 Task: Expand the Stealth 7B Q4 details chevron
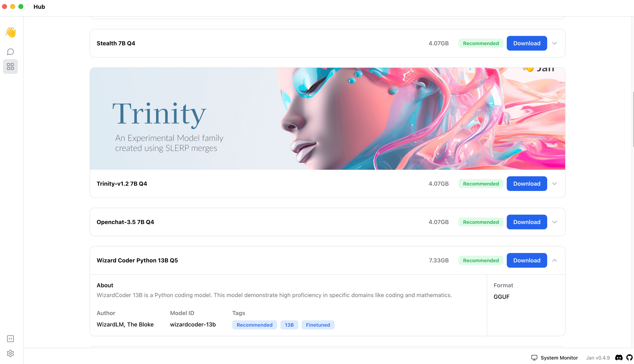tap(554, 43)
